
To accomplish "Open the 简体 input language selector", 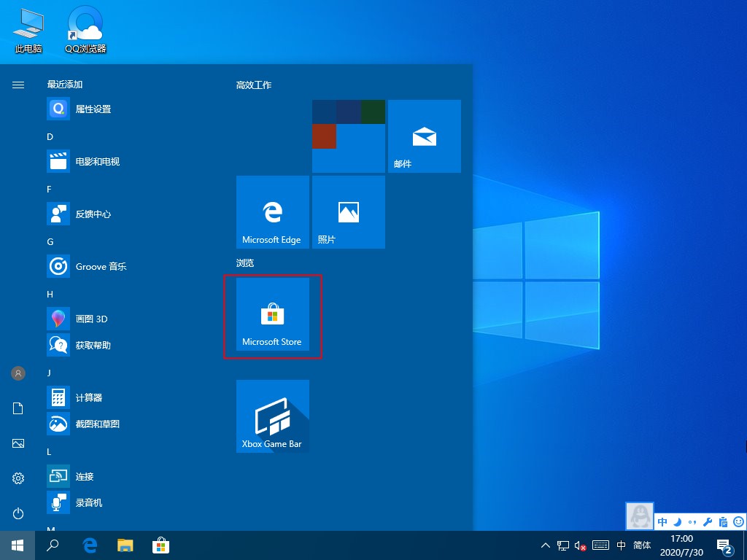I will pyautogui.click(x=642, y=545).
